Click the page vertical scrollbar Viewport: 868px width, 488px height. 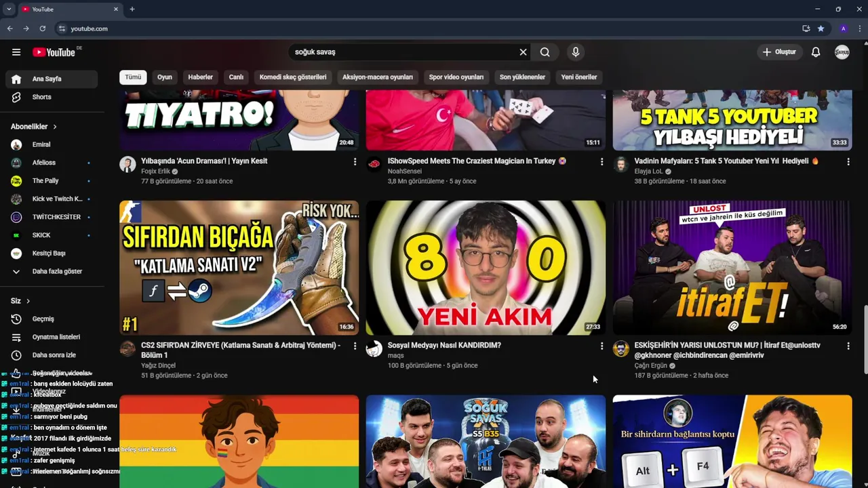(x=865, y=339)
